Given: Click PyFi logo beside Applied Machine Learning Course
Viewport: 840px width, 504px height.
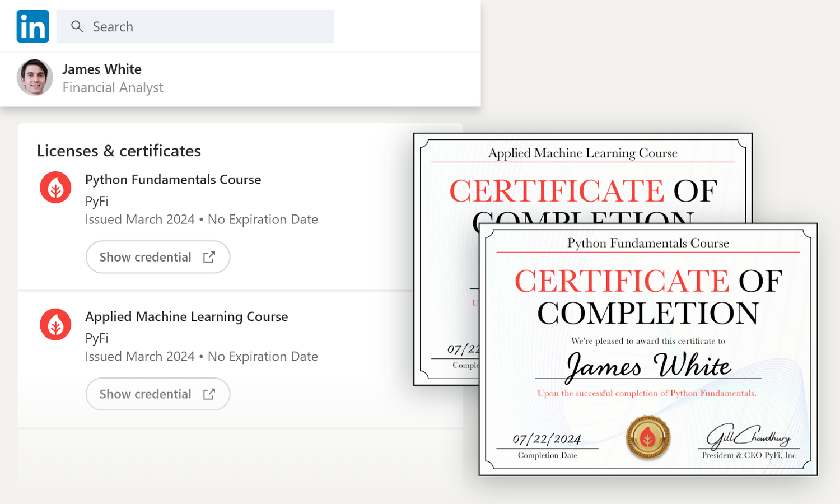Looking at the screenshot, I should pos(55,325).
